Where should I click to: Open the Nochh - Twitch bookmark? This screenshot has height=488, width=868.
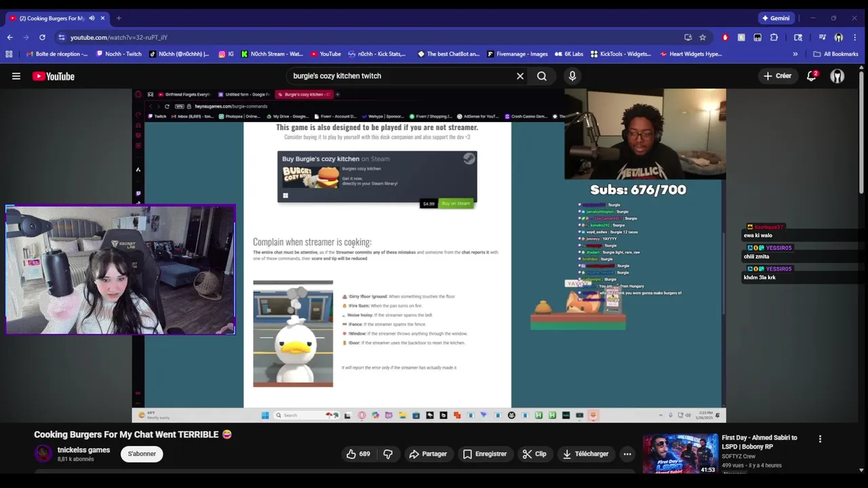pyautogui.click(x=119, y=54)
